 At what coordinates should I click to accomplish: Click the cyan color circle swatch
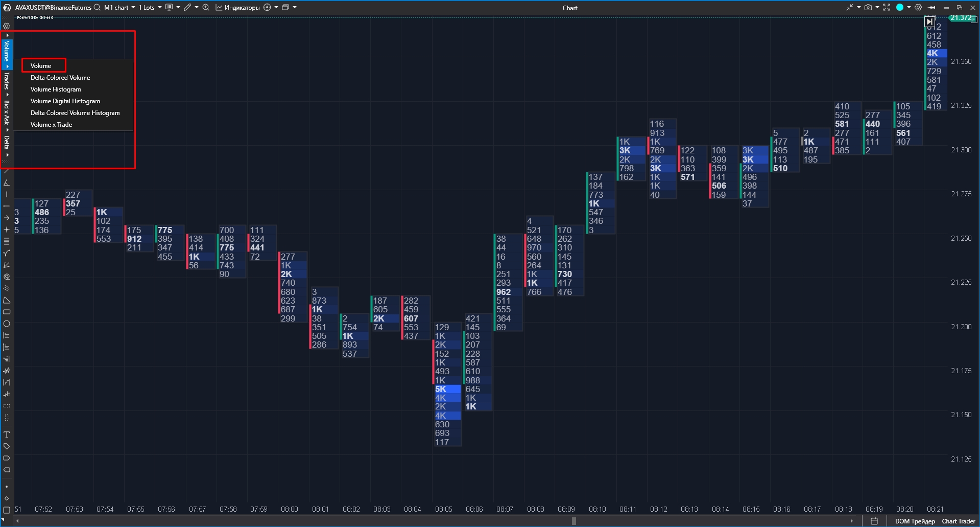click(900, 8)
